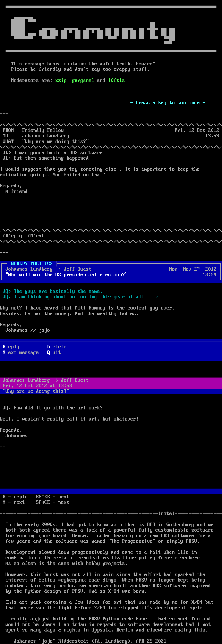Screen dimensions: 222x644
Task: Select Delete in the blue command bar
Action: click(57, 347)
